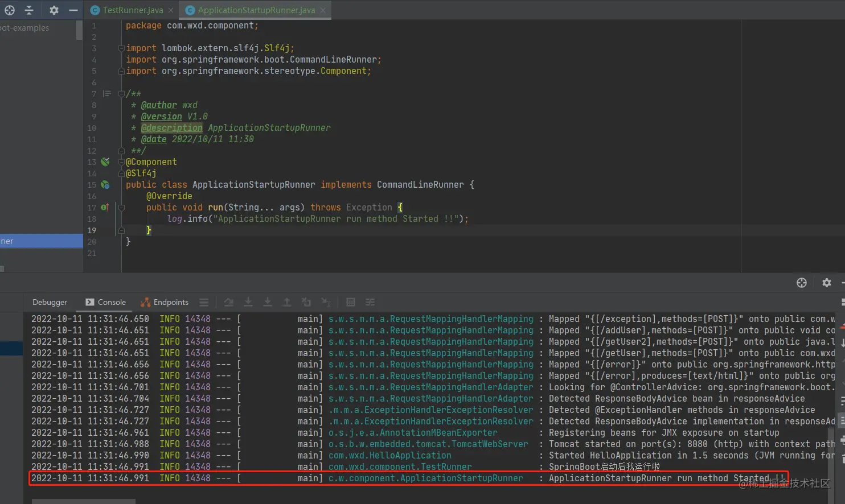This screenshot has width=845, height=504.
Task: Click the bean gutter icon on the class declaration
Action: 105,185
